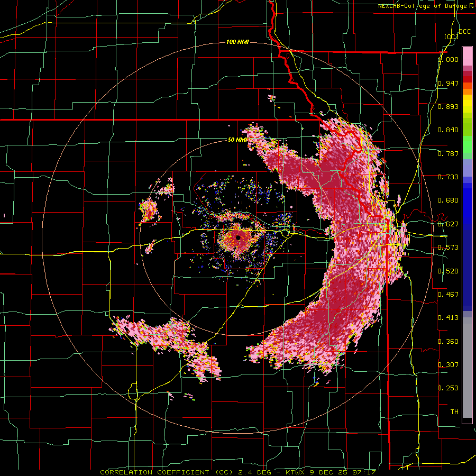Click the 0.467 color scale value

click(448, 294)
